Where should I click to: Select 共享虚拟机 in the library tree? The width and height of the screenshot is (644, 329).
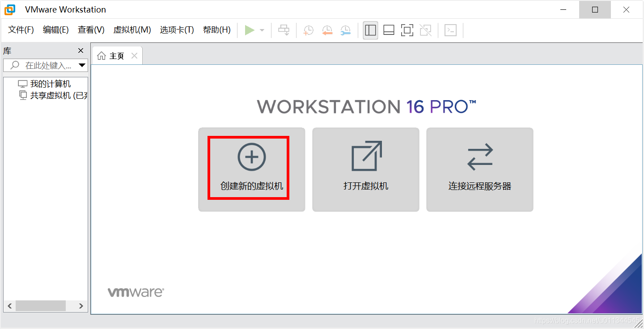coord(53,95)
